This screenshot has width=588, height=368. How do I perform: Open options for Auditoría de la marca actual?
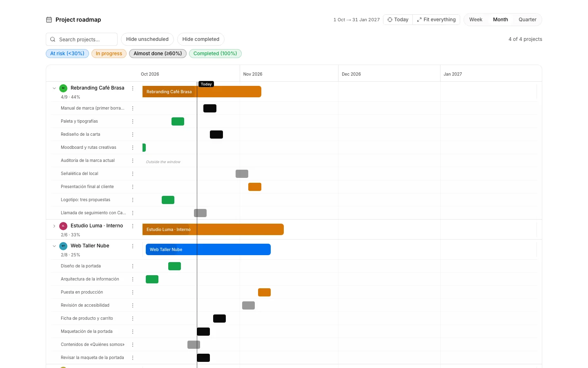click(x=133, y=161)
